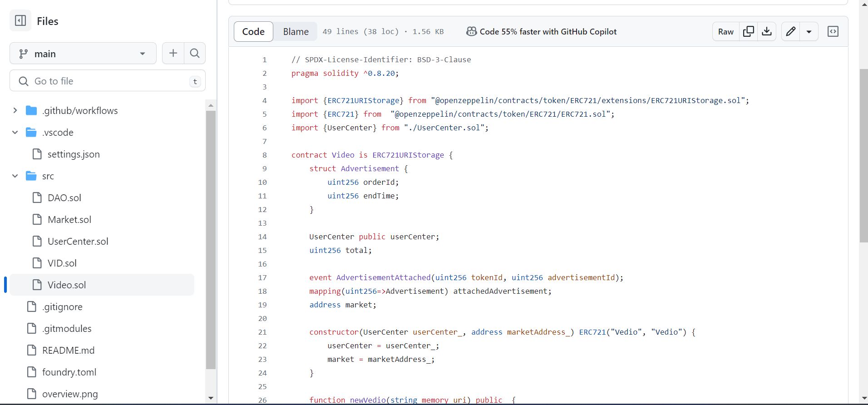Click the 'event AdvertisementAttached' line
868x405 pixels.
pos(466,277)
